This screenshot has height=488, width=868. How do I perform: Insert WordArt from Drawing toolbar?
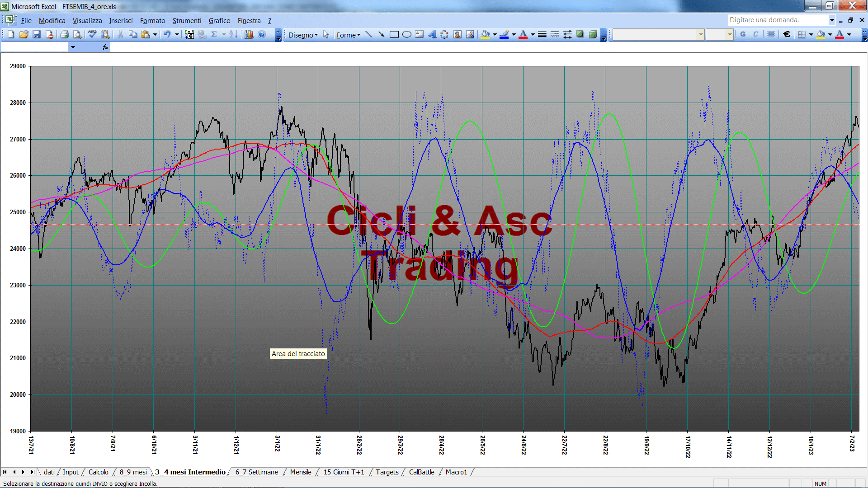tap(432, 34)
